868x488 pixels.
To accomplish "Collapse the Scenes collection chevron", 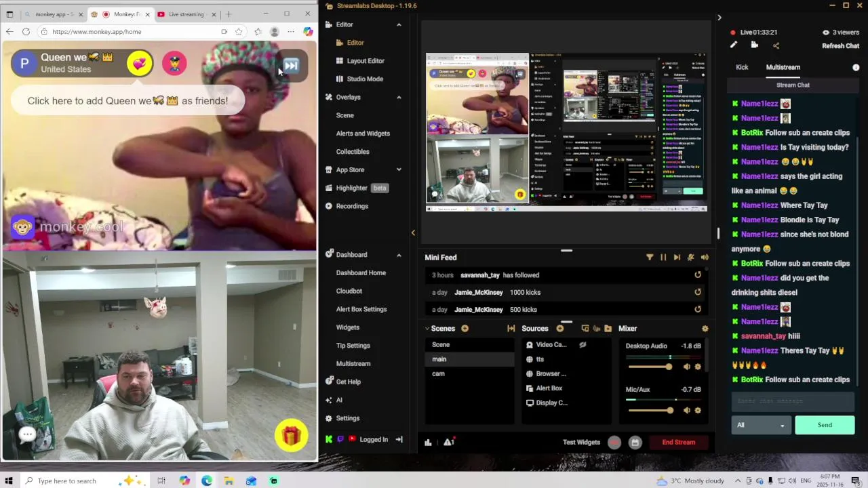I will click(x=427, y=329).
